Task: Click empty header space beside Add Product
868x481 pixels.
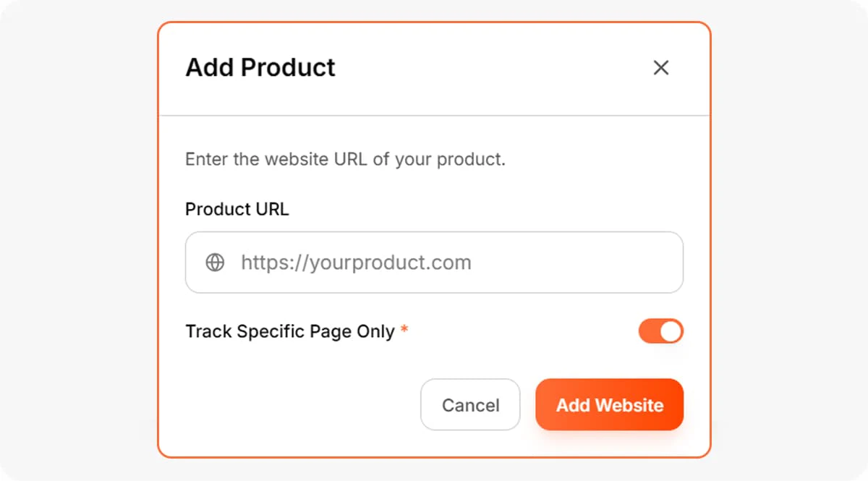Action: 492,68
